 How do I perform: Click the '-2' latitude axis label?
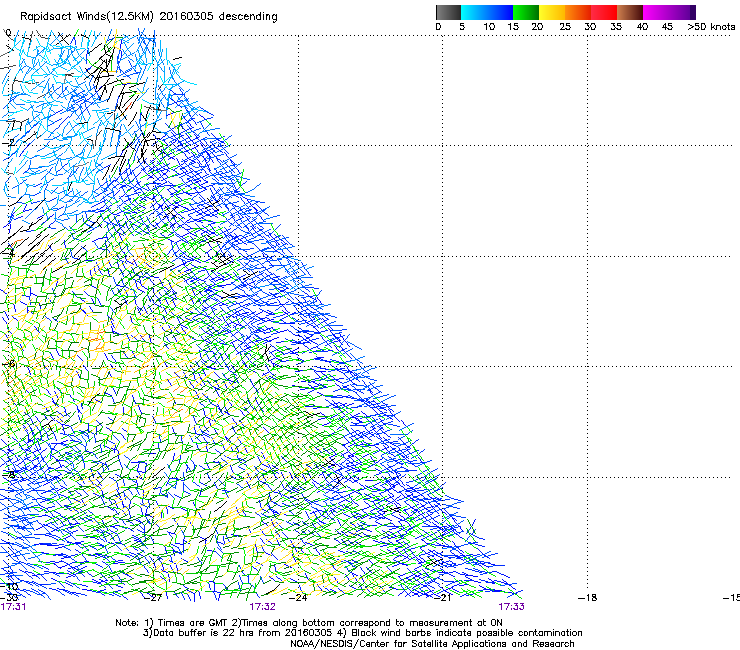[8, 143]
